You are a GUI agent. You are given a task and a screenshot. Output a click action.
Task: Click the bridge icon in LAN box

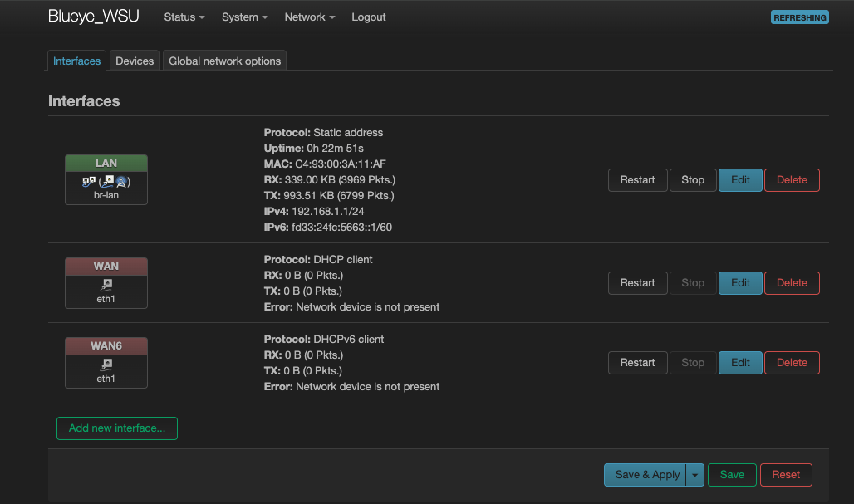pyautogui.click(x=89, y=181)
